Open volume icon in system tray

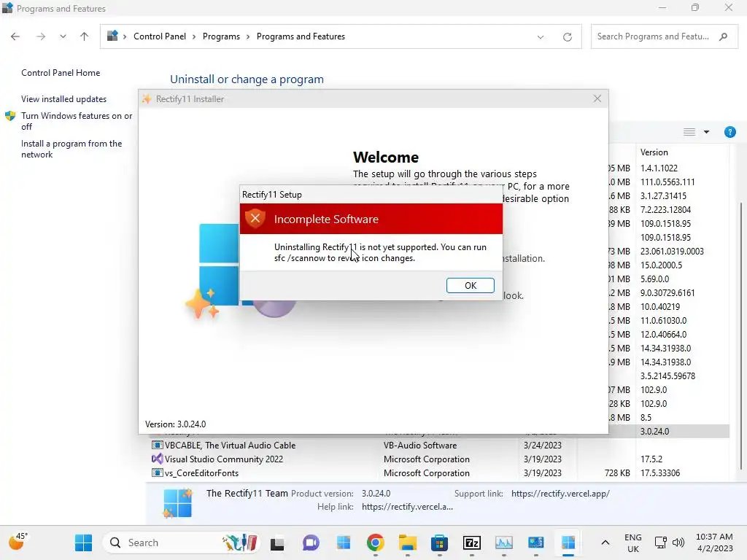click(678, 542)
